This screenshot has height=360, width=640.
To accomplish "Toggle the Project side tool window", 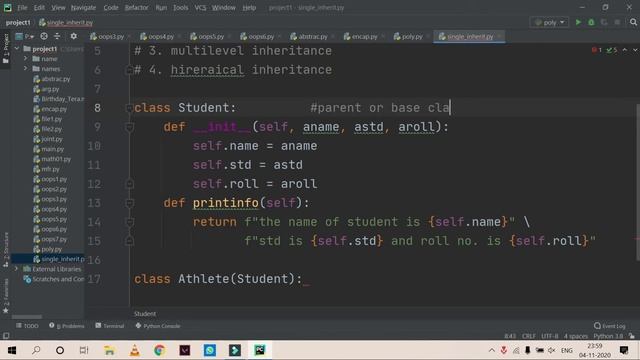I will pyautogui.click(x=6, y=48).
